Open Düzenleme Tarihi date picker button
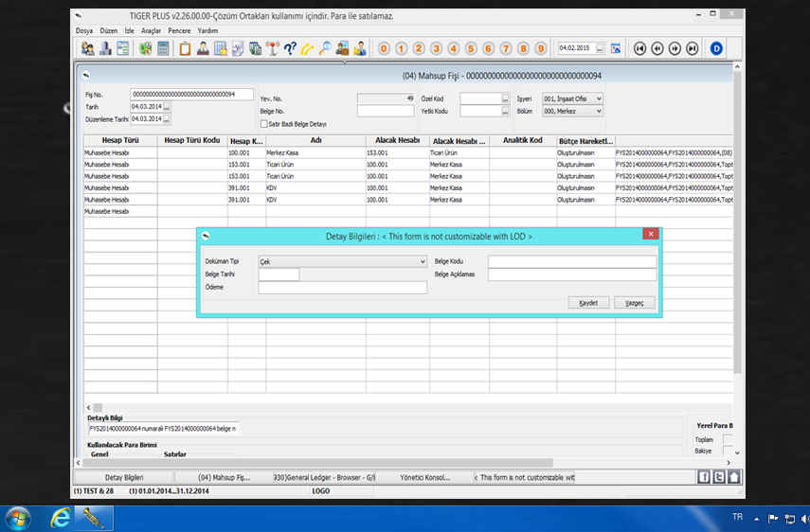 pyautogui.click(x=167, y=119)
